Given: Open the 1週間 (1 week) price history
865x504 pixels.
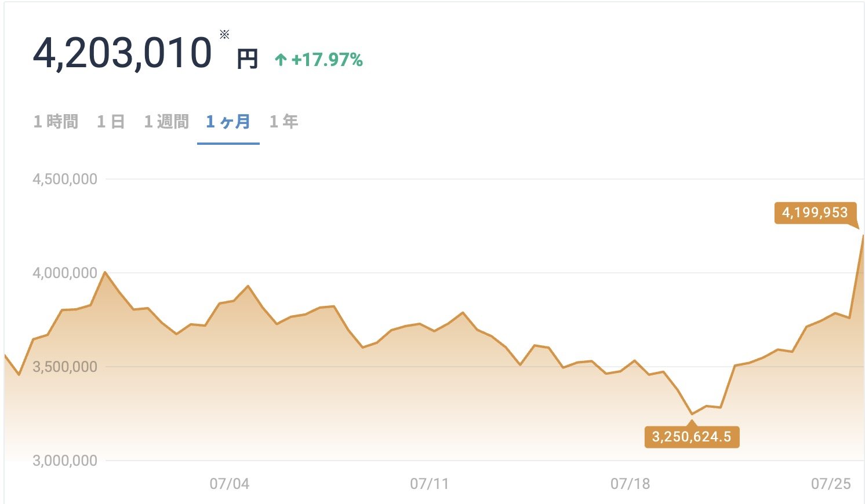Looking at the screenshot, I should (167, 121).
